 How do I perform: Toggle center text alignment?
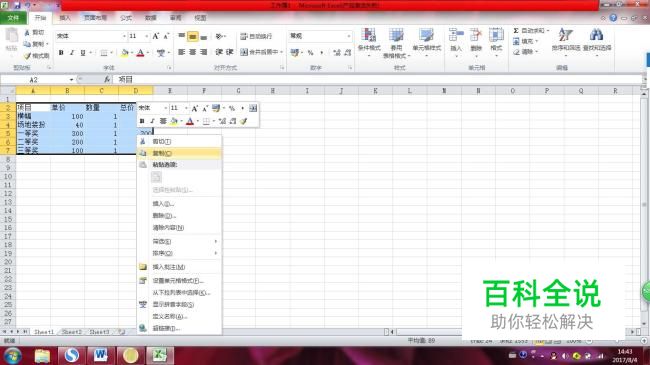(192, 52)
